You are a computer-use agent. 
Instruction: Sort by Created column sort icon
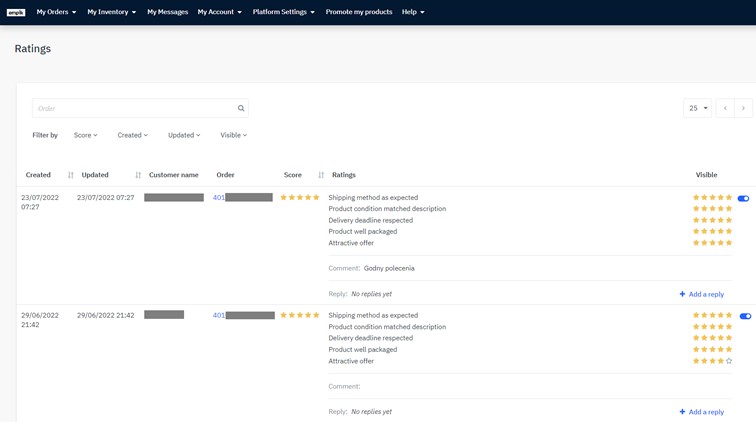(71, 175)
